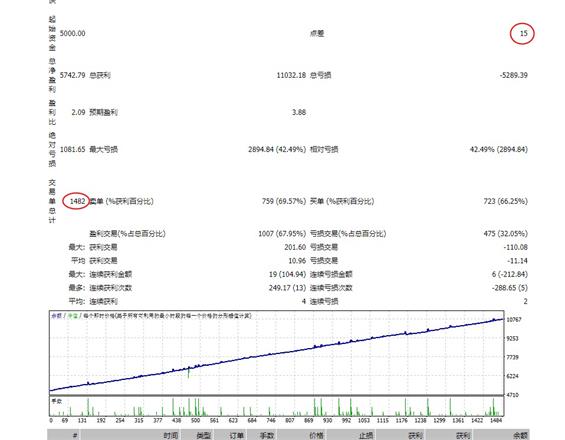Click the total net profit 5742.79
Viewport: 565px width, 440px height.
click(x=72, y=75)
